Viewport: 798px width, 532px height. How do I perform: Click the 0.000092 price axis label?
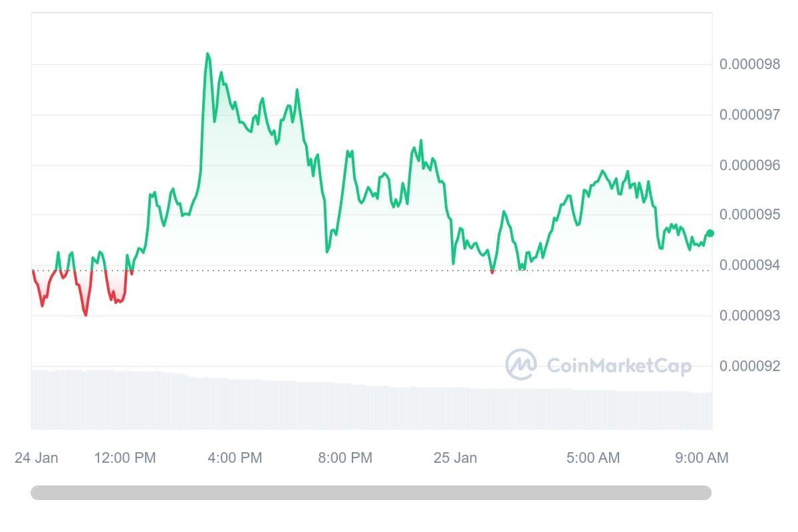pos(749,366)
